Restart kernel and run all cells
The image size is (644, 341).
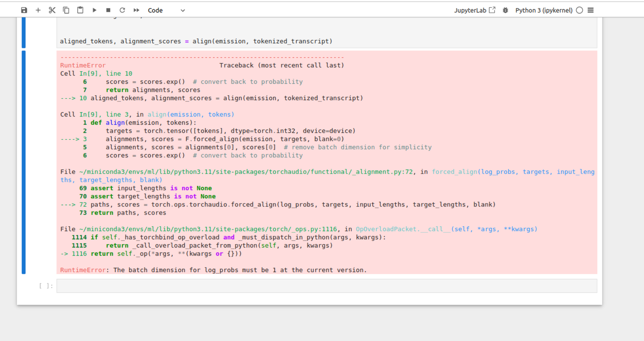[136, 10]
